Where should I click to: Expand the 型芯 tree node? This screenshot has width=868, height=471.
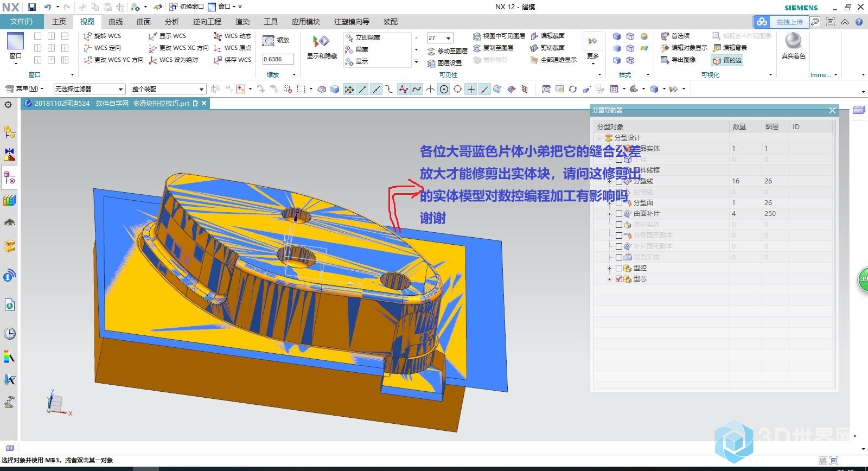tap(610, 279)
